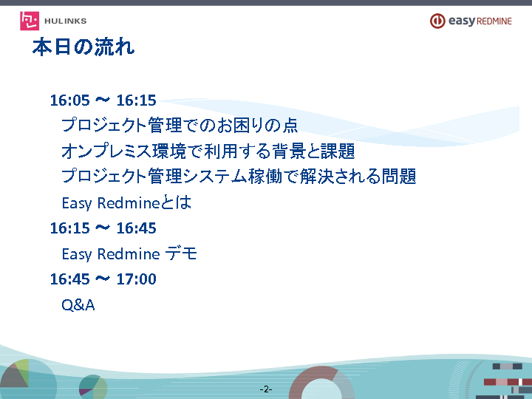Screen dimensions: 532x399
Task: Select the slide title 本日の流れ
Action: pyautogui.click(x=83, y=48)
